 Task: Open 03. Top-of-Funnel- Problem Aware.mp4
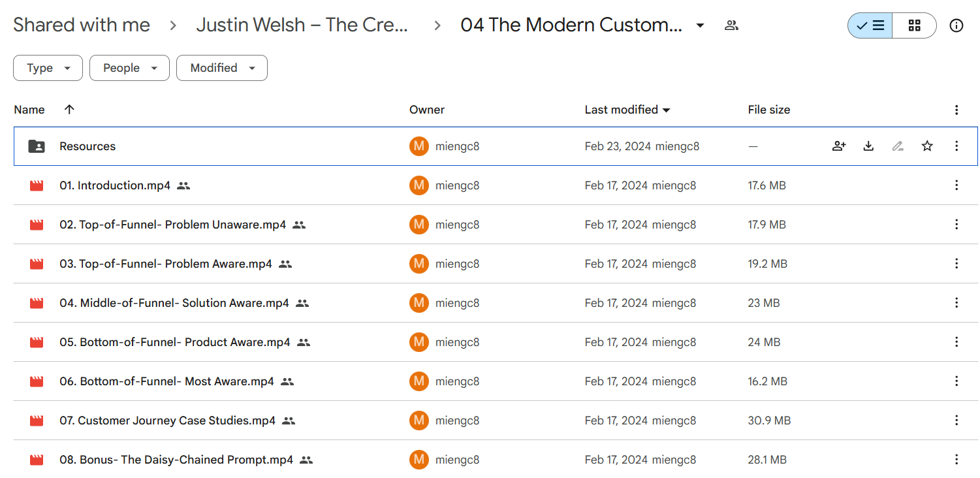pyautogui.click(x=166, y=264)
